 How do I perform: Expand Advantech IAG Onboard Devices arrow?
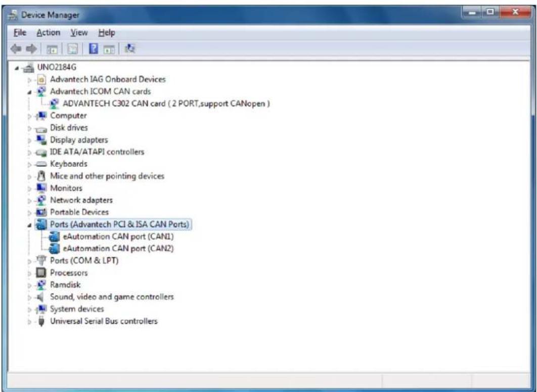(x=29, y=80)
